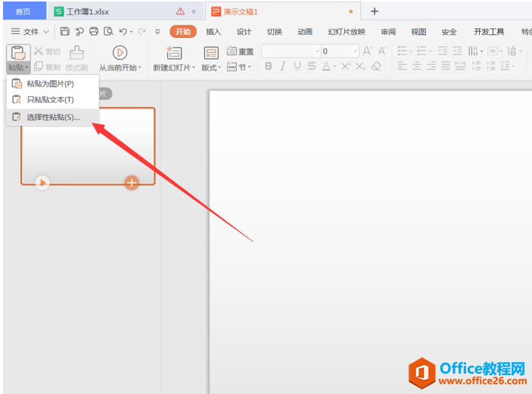
Task: Click decrease indent icon
Action: (x=443, y=51)
